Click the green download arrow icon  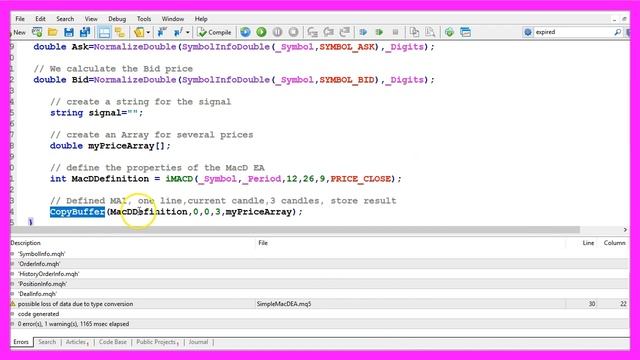449,32
